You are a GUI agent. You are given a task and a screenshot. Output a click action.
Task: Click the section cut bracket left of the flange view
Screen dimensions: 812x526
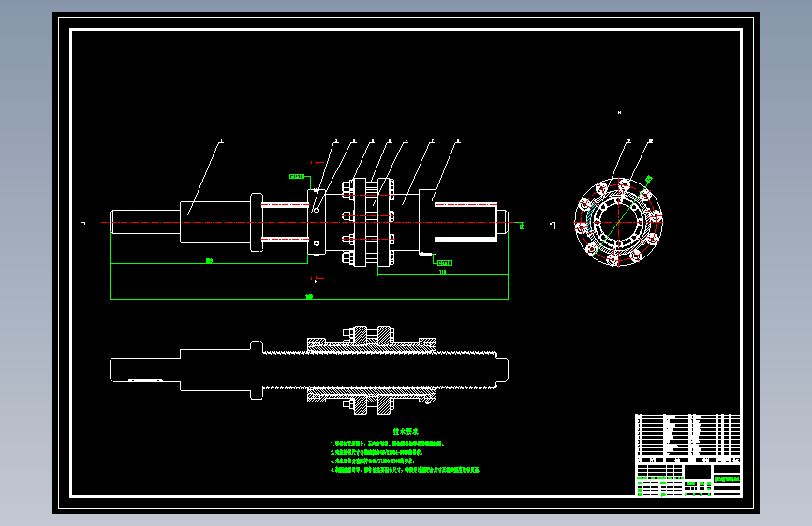coord(553,226)
